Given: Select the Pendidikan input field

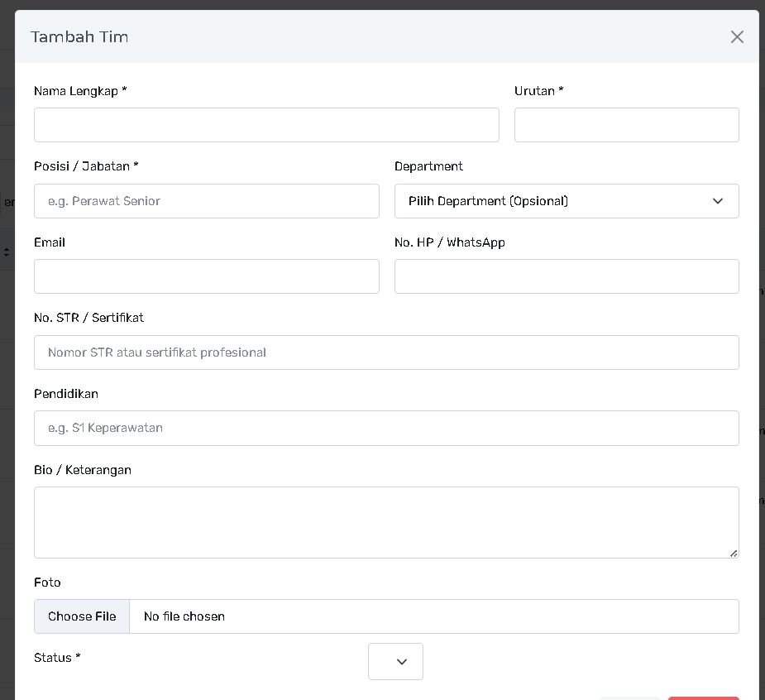Looking at the screenshot, I should 386,428.
